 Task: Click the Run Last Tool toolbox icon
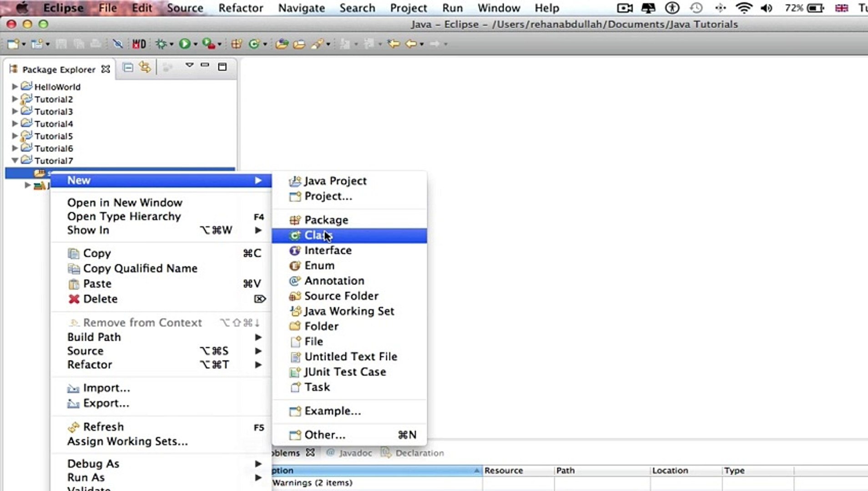click(x=208, y=44)
